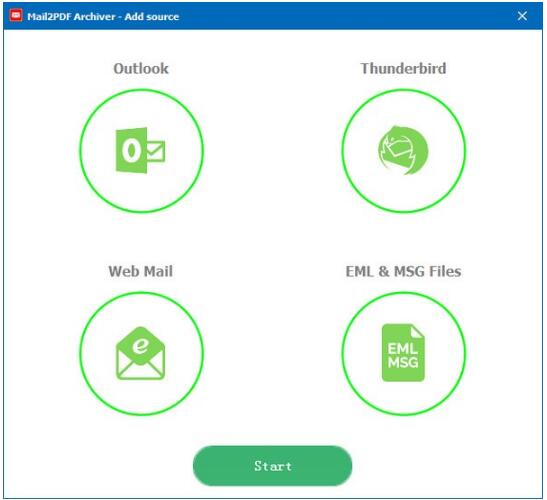Close the Add source dialog
Image resolution: width=547 pixels, height=500 pixels.
(522, 16)
